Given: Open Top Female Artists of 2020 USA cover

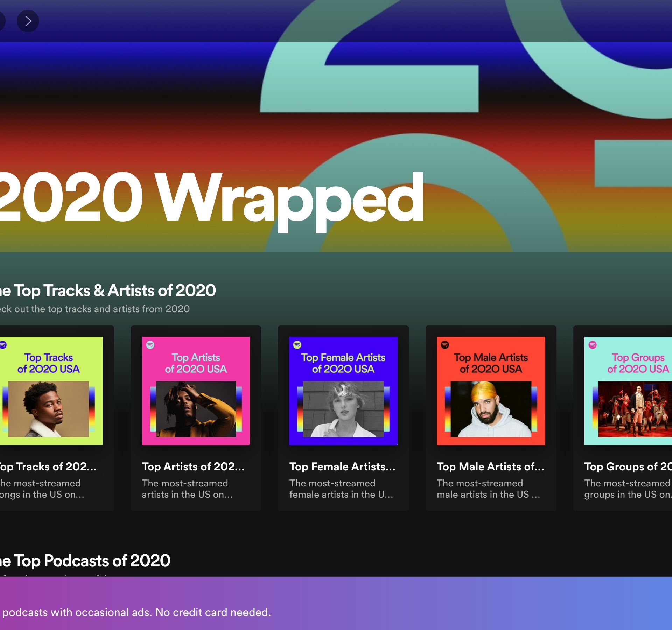Looking at the screenshot, I should [343, 391].
